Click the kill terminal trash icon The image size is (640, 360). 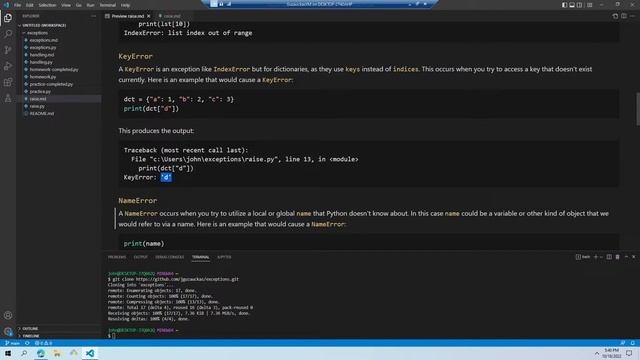[x=618, y=257]
